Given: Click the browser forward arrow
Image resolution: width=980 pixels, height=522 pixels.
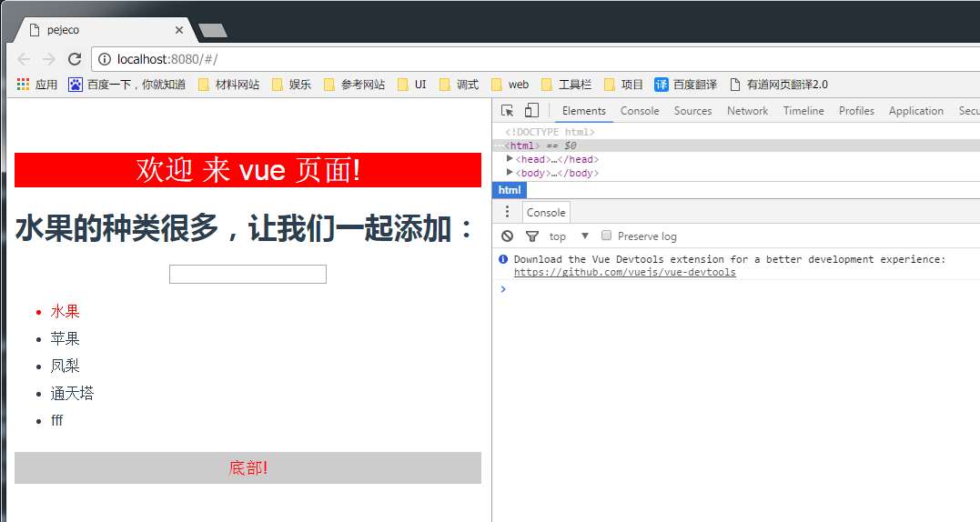Looking at the screenshot, I should point(49,59).
